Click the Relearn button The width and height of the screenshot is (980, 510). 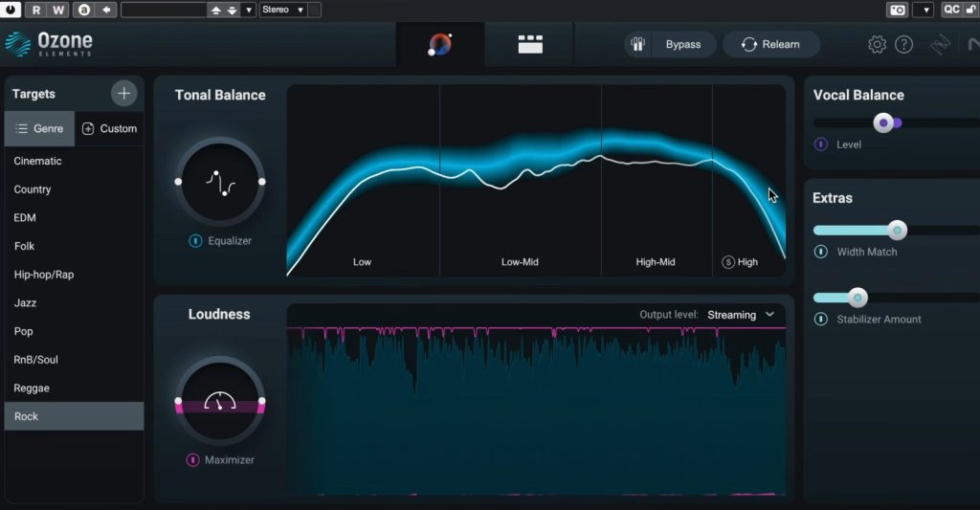coord(770,44)
